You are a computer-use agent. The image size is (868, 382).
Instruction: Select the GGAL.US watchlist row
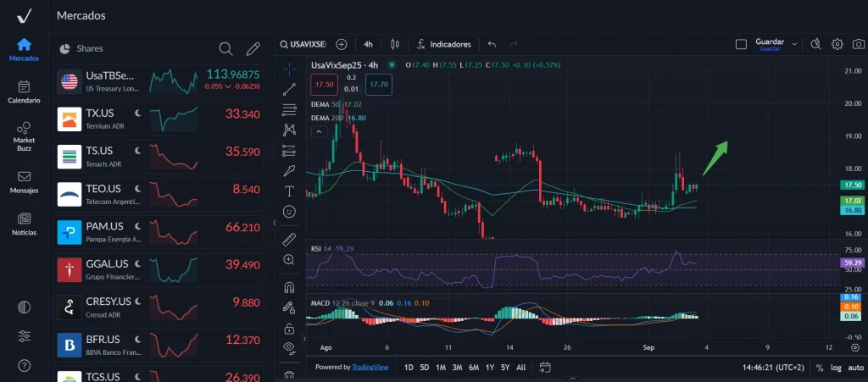tap(159, 271)
